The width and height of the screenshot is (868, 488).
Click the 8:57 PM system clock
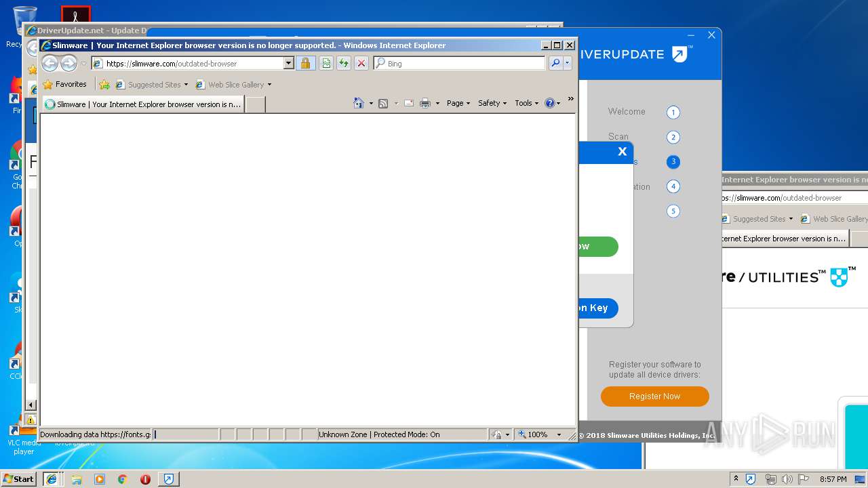pos(833,479)
